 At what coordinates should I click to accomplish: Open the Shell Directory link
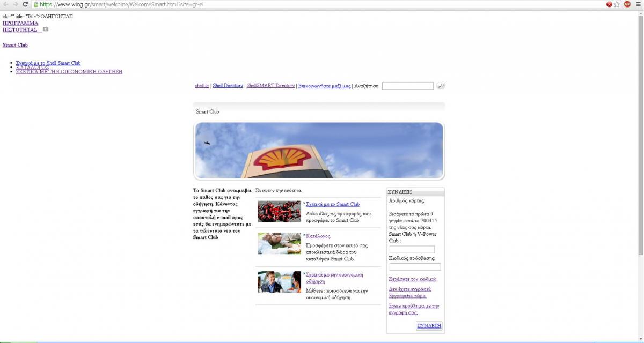(228, 86)
